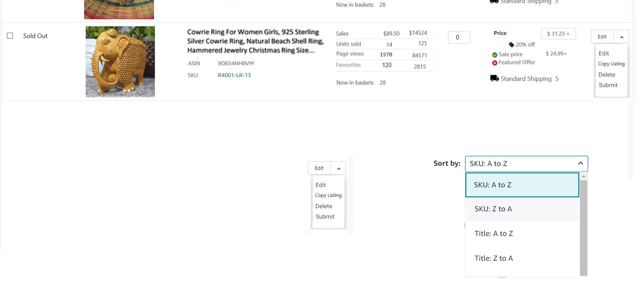644x304 pixels.
Task: Choose Copy Listing in the Cowrie Ring row menu
Action: pos(611,64)
